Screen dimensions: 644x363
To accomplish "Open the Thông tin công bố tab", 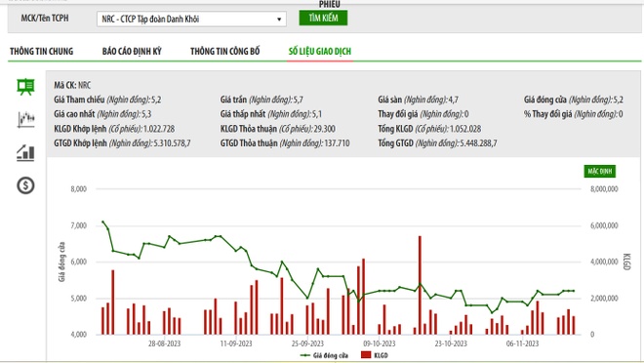I will tap(225, 52).
